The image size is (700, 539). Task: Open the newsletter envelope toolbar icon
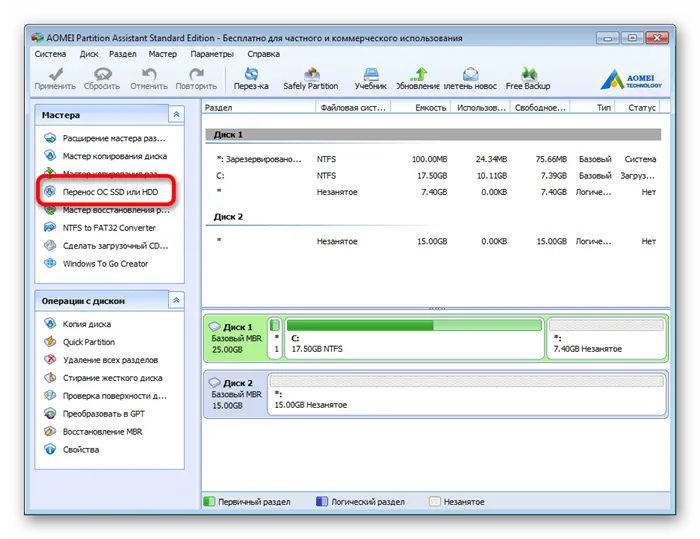coord(471,74)
